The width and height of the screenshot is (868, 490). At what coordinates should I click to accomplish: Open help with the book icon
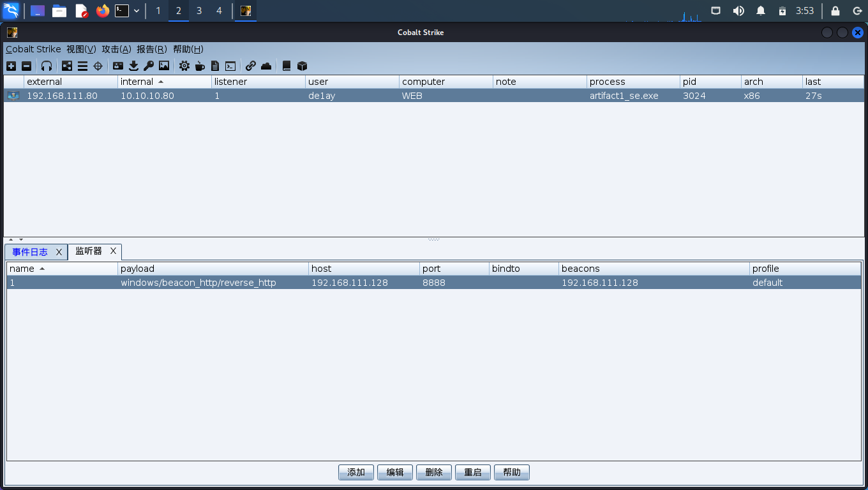287,66
